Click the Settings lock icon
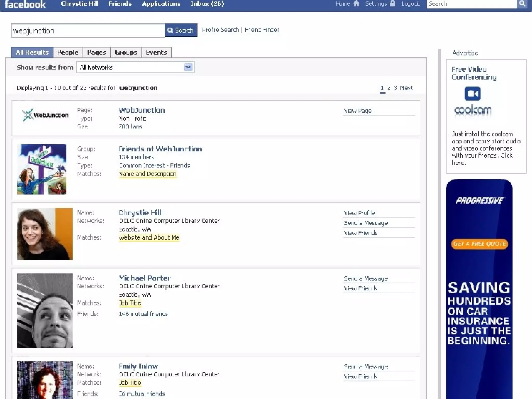This screenshot has height=399, width=532. (392, 3)
